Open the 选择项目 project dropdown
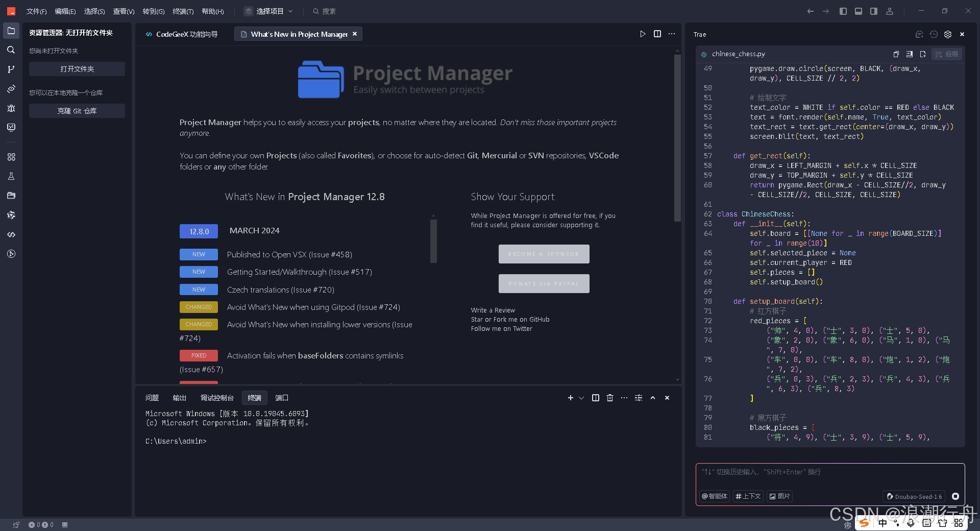This screenshot has width=980, height=531. (x=269, y=11)
